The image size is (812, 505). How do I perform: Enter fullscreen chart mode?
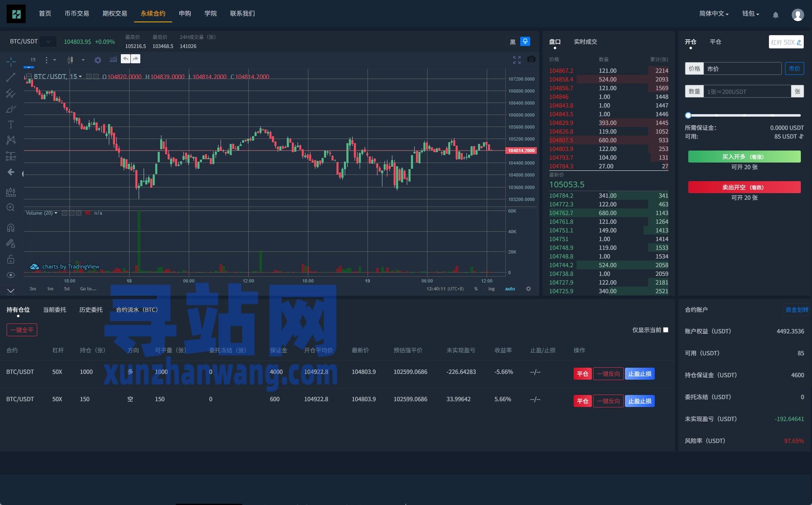517,60
